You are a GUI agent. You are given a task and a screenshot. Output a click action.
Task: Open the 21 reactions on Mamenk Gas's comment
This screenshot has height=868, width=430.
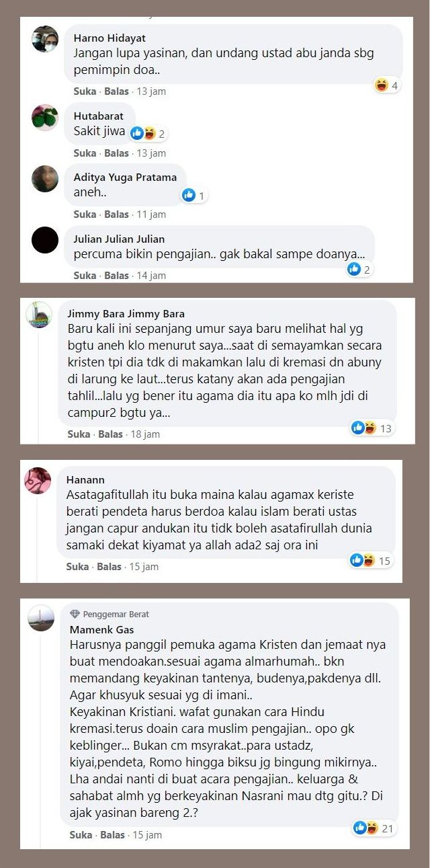point(375,828)
